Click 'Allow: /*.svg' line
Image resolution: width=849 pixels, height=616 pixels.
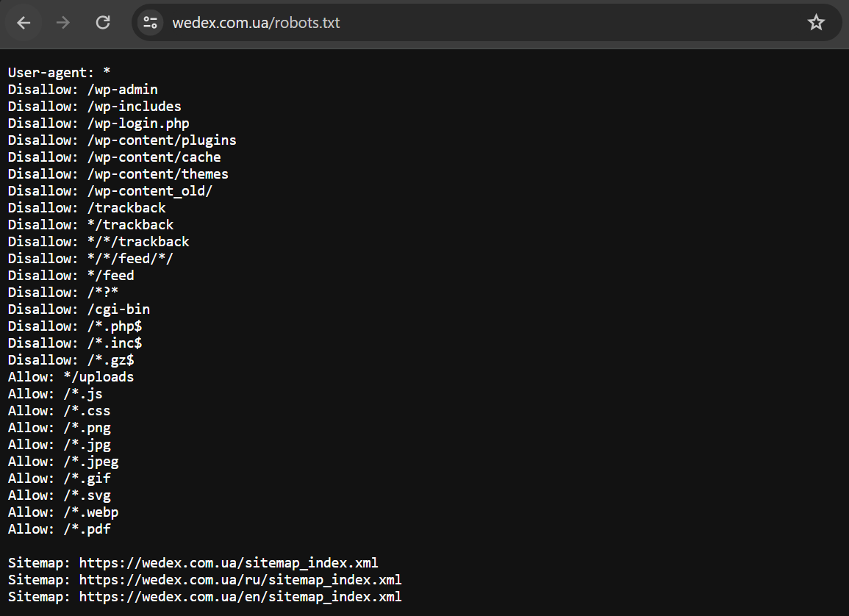tap(59, 495)
